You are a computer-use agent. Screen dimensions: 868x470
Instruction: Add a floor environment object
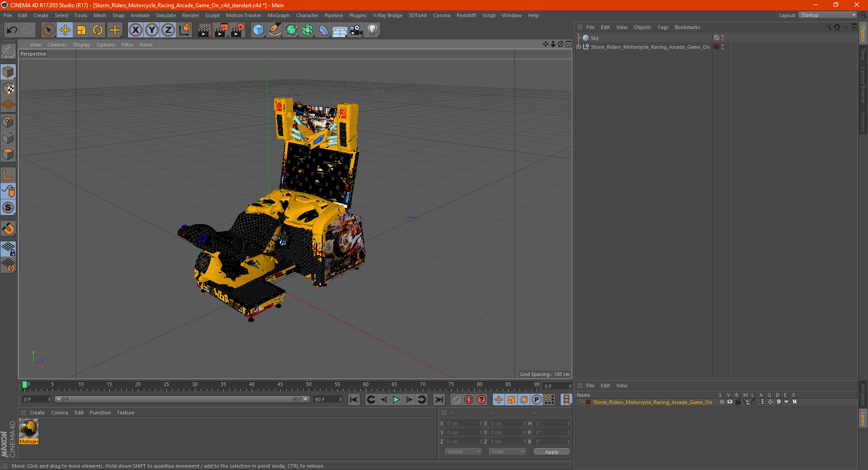[x=340, y=30]
